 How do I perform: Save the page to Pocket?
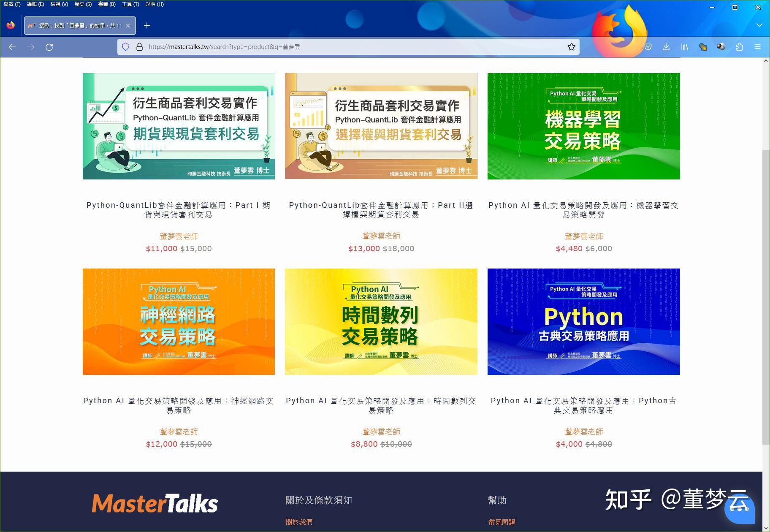tap(648, 47)
